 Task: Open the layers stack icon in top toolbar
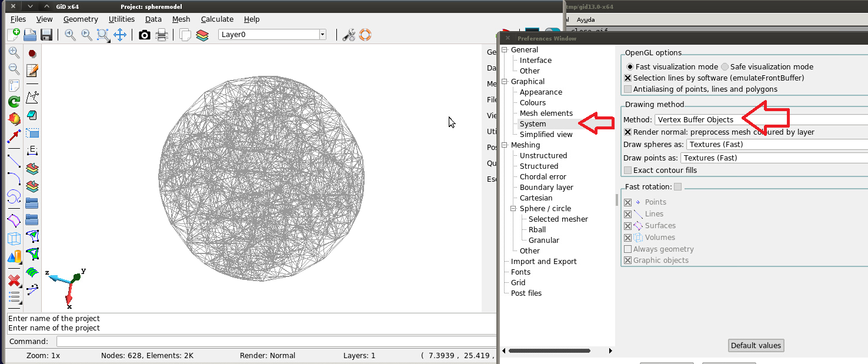[202, 35]
